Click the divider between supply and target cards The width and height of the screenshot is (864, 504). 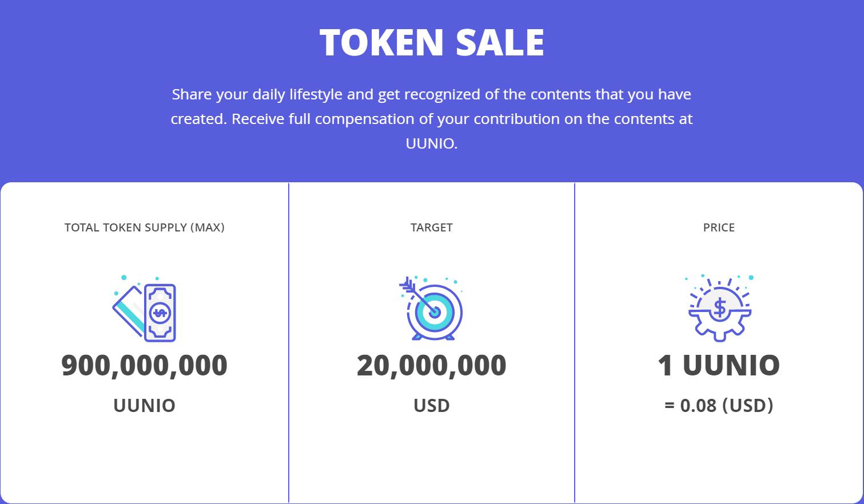[x=289, y=343]
